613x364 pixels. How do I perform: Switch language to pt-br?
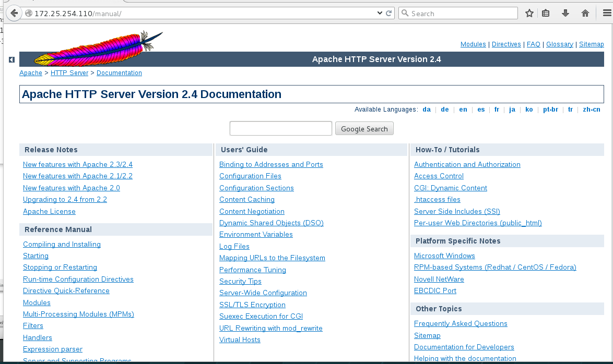[550, 110]
